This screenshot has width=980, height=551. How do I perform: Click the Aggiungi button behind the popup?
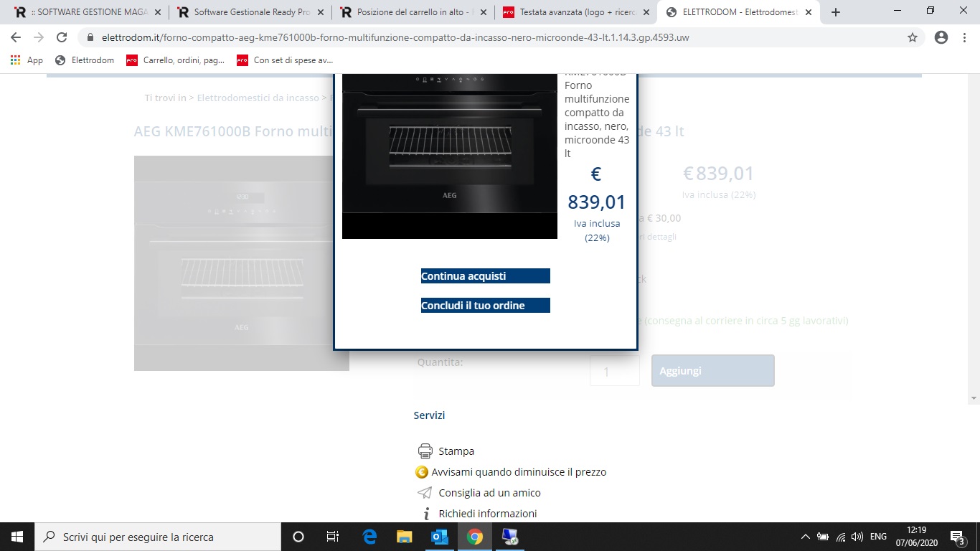[x=712, y=371]
